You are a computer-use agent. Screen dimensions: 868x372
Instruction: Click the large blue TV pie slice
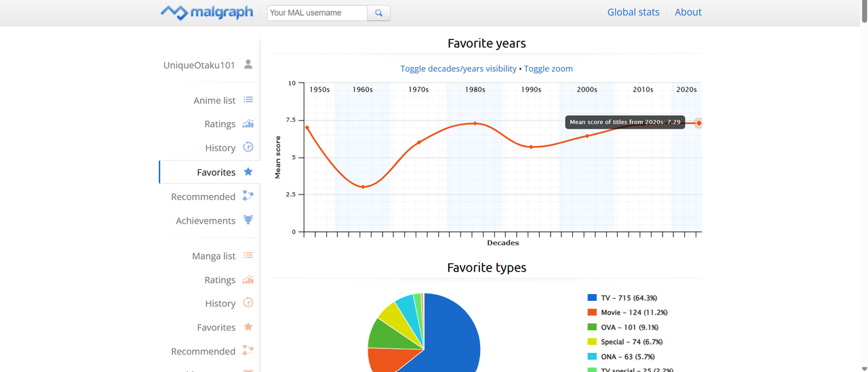tap(454, 339)
